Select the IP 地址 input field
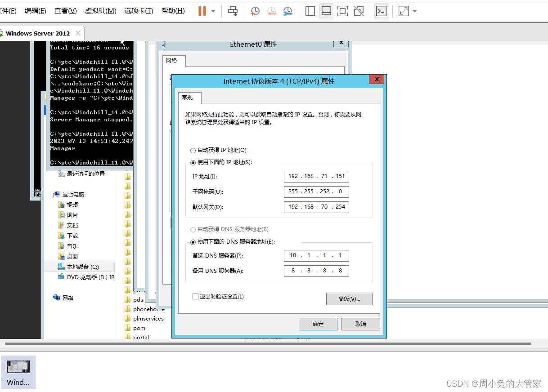 [x=316, y=176]
